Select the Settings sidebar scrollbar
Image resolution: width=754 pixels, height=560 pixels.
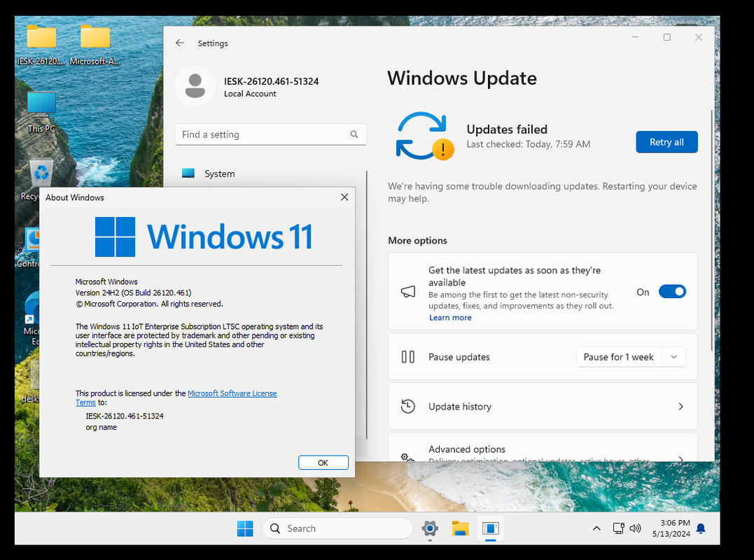366,304
